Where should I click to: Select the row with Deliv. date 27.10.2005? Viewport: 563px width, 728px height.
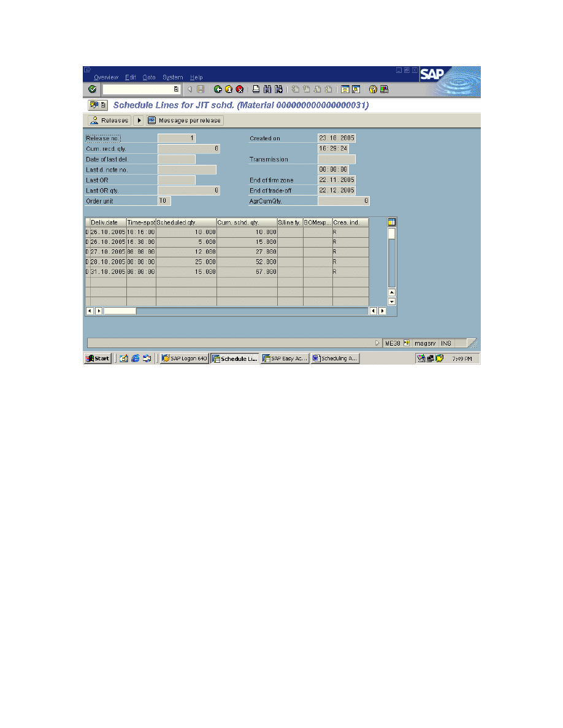click(x=87, y=252)
